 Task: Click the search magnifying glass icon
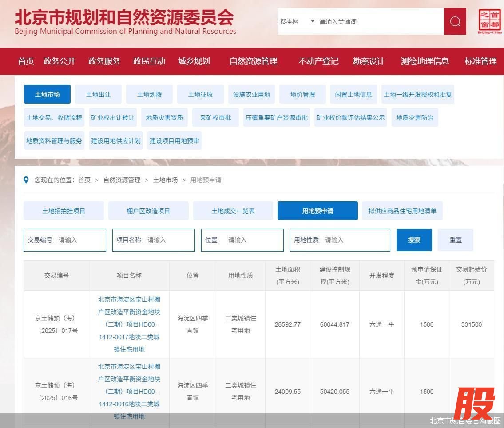454,21
